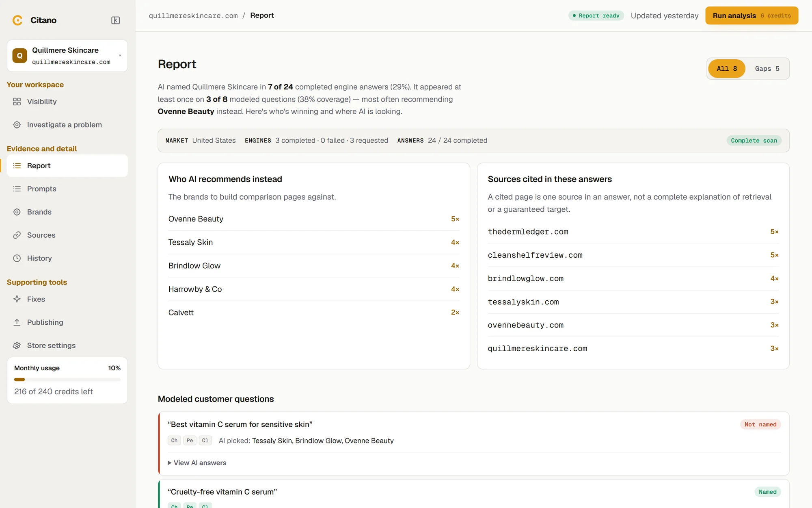Click the Report ready status pill
The image size is (812, 508).
point(596,15)
